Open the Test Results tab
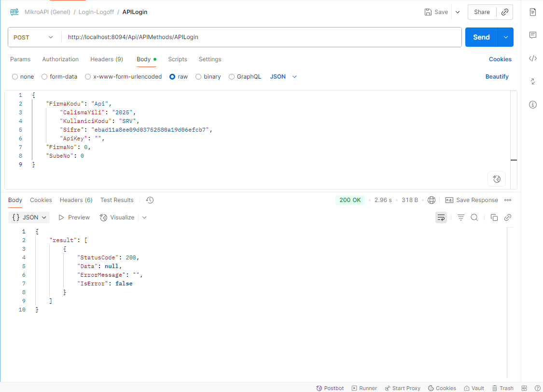This screenshot has width=543, height=392. [117, 200]
